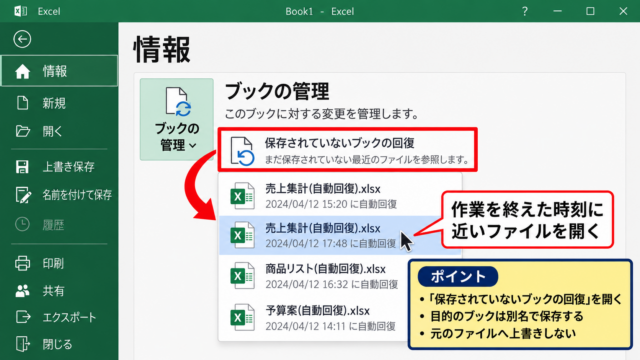Open 予算案(自動回復).xlsx entry
The image size is (640, 360).
coord(340,317)
